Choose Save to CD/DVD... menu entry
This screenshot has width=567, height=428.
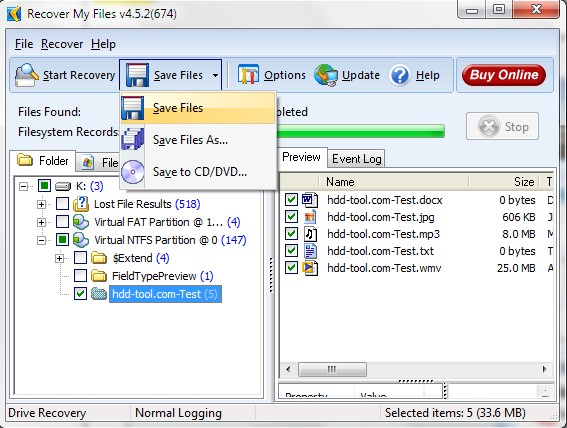pos(198,172)
